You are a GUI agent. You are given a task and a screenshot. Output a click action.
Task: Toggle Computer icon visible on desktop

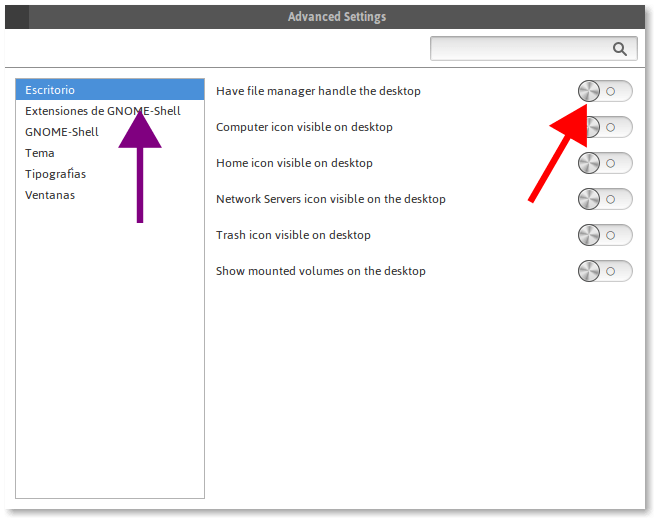point(606,127)
